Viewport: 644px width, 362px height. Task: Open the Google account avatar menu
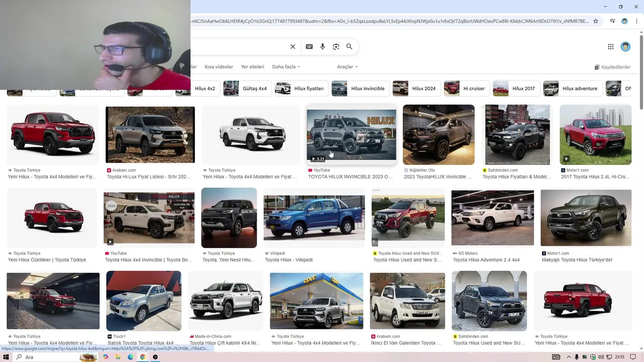click(625, 47)
